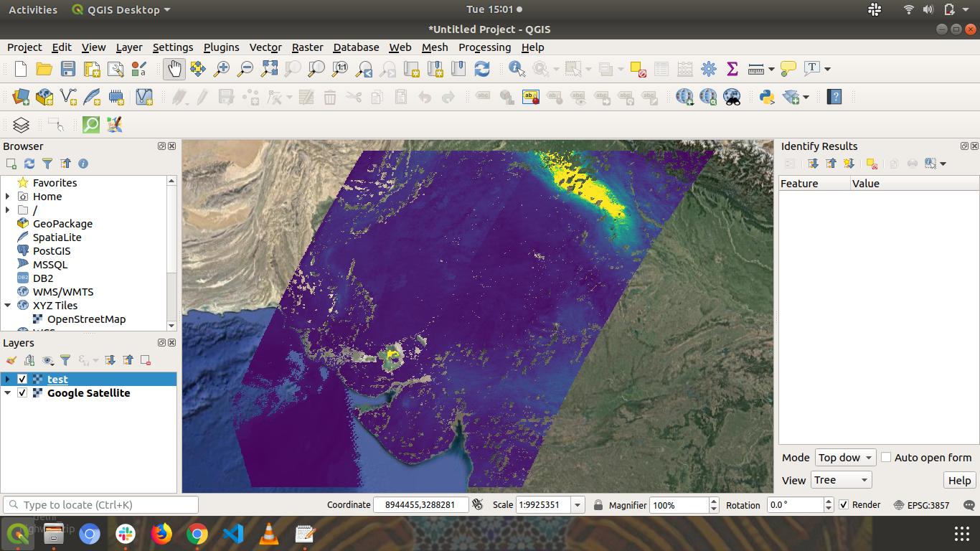Collapse the Google Satellite layer arrow
Image resolution: width=980 pixels, height=551 pixels.
8,392
